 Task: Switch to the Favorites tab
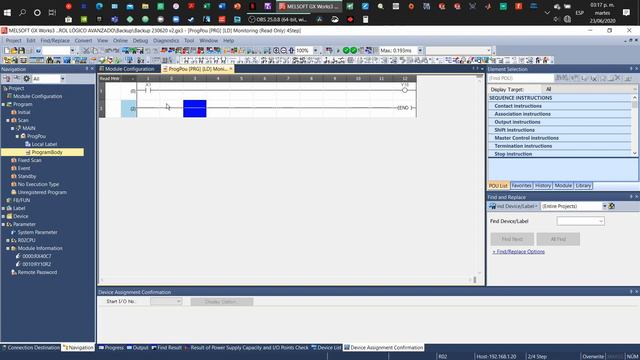[x=521, y=185]
